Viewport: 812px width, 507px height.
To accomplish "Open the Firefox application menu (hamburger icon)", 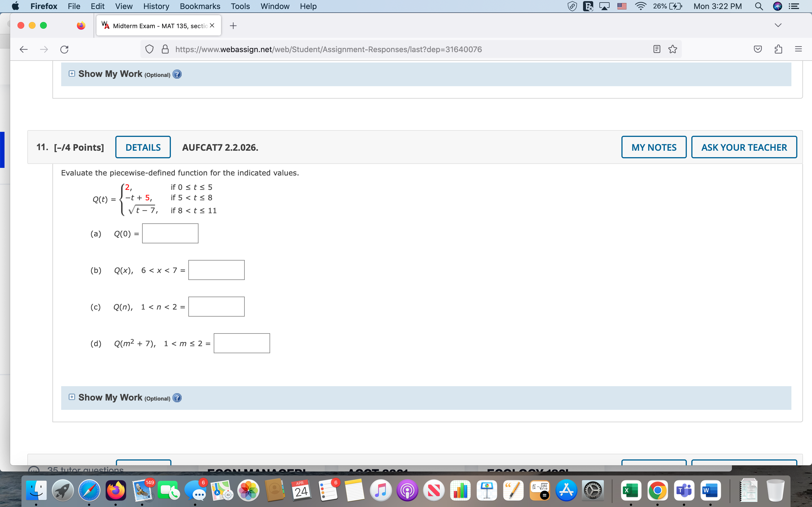I will [x=798, y=49].
